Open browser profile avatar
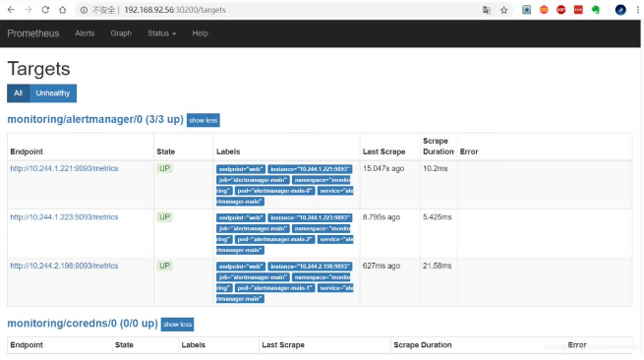The height and width of the screenshot is (360, 644). [x=620, y=10]
